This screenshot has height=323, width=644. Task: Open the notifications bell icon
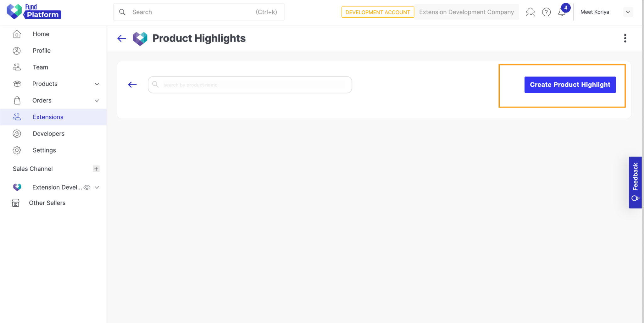point(562,12)
